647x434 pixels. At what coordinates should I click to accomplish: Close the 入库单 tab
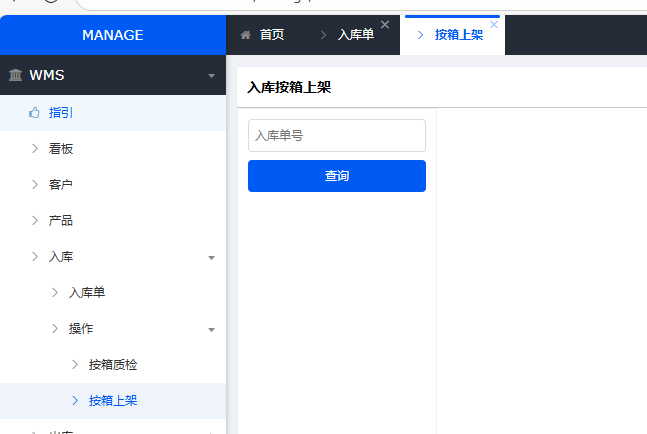385,25
